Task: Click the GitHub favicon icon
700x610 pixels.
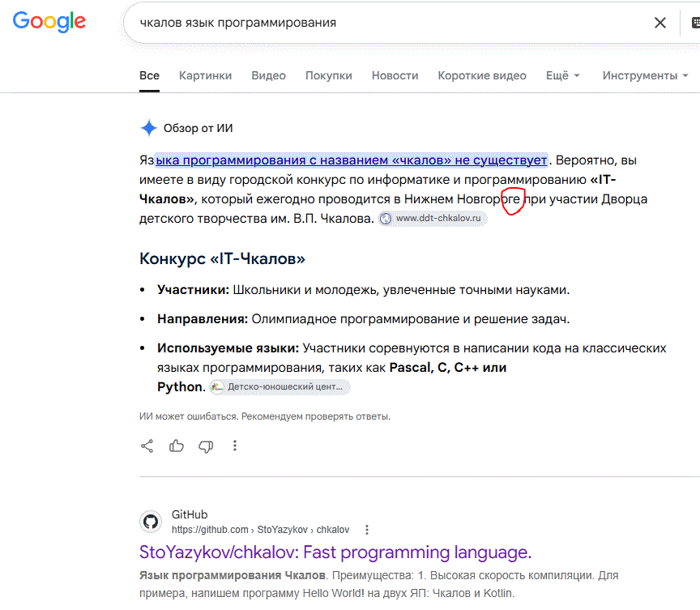Action: [x=151, y=522]
